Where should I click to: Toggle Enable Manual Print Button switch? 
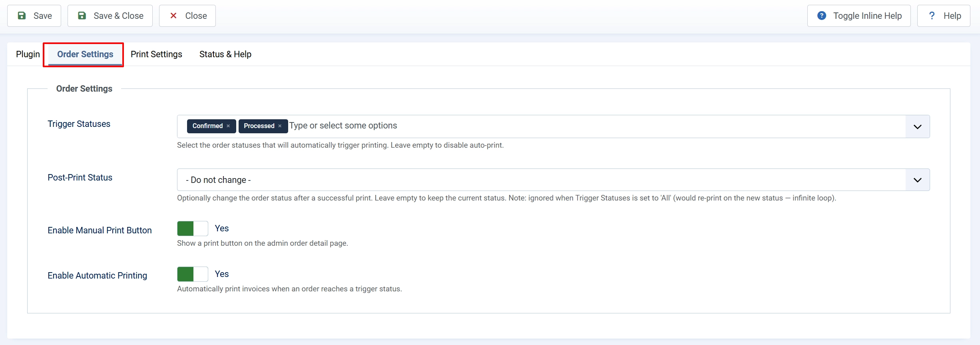point(193,229)
